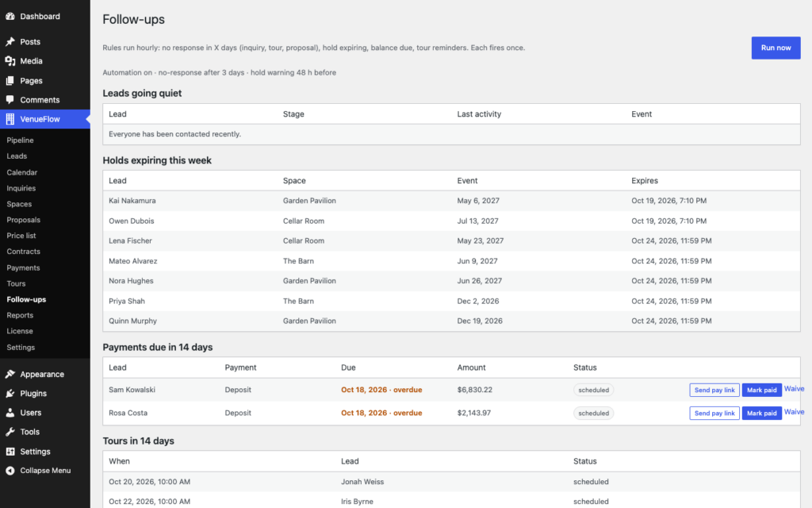Click the Oct 20, 2026, 10:00 AM tour time
Screen dimensions: 812x508
click(150, 482)
